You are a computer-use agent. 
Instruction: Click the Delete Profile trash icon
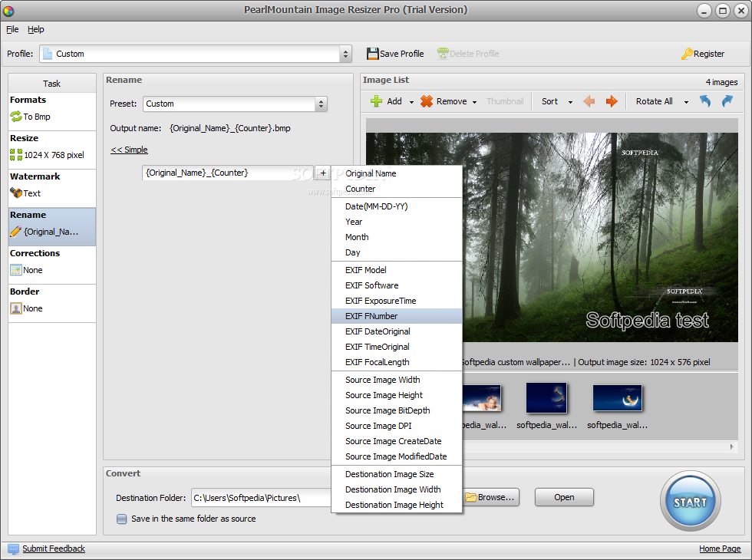pos(443,54)
